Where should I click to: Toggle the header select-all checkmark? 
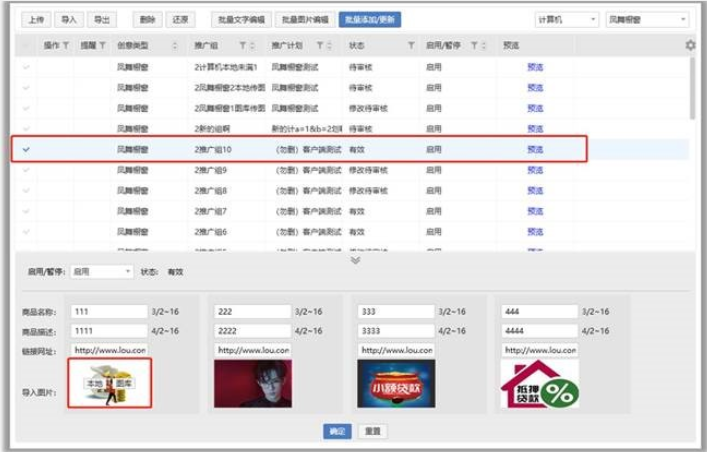[x=26, y=45]
